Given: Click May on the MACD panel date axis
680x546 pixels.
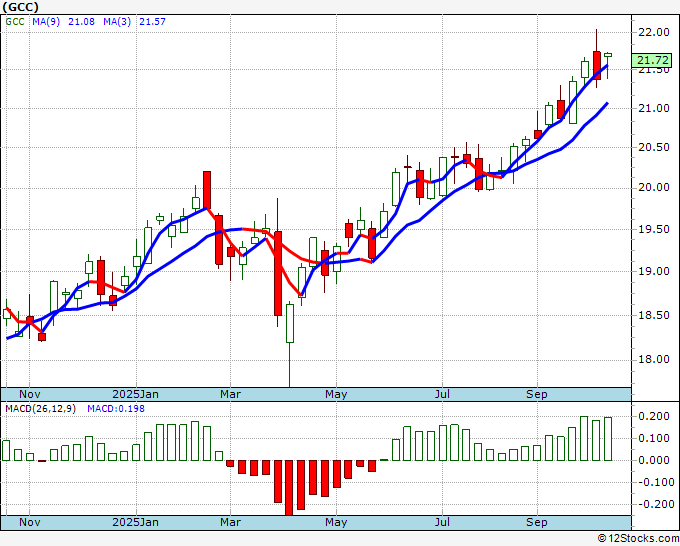Looking at the screenshot, I should point(336,522).
